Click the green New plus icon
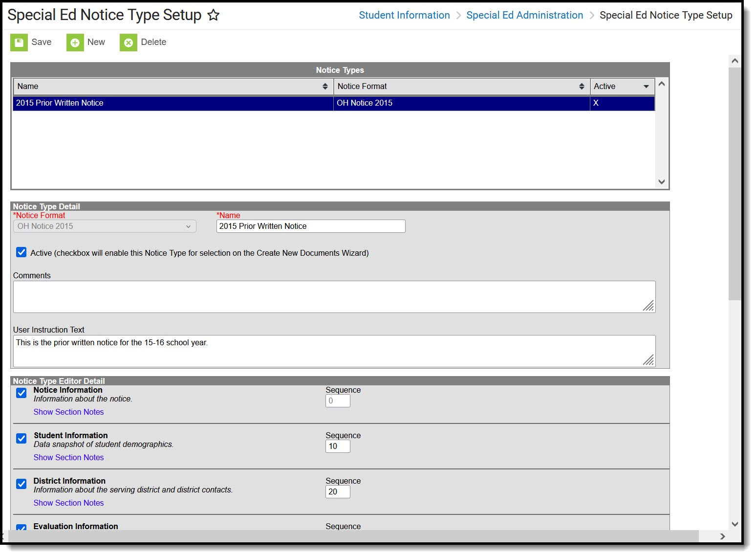This screenshot has width=756, height=557. pyautogui.click(x=75, y=43)
